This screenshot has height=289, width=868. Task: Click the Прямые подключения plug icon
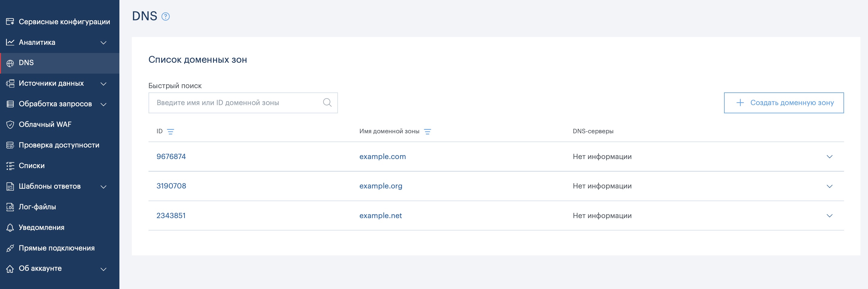coord(10,248)
